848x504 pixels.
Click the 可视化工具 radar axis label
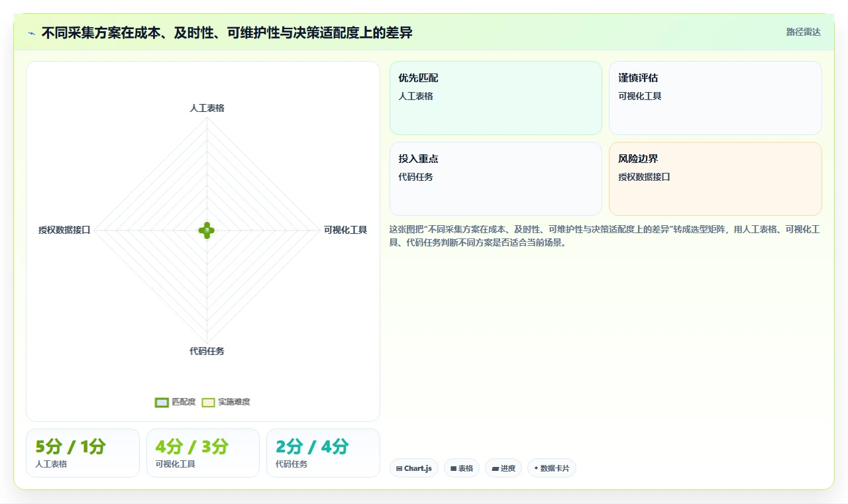pos(345,230)
